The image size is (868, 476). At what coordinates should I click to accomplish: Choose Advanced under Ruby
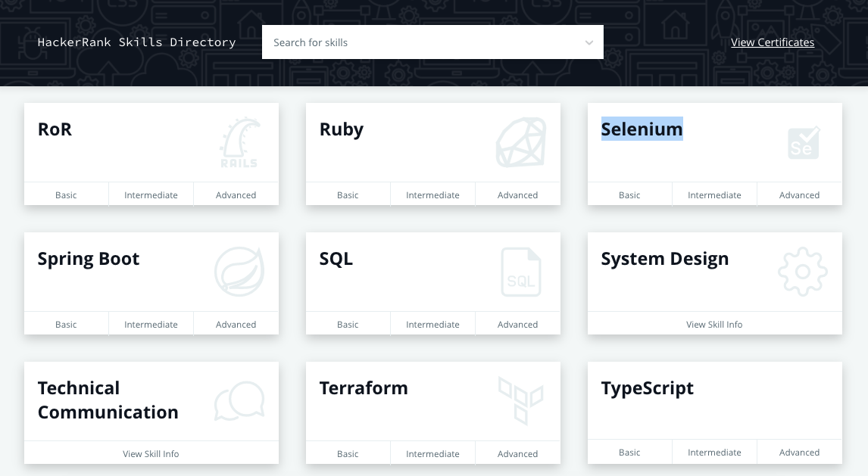tap(517, 194)
